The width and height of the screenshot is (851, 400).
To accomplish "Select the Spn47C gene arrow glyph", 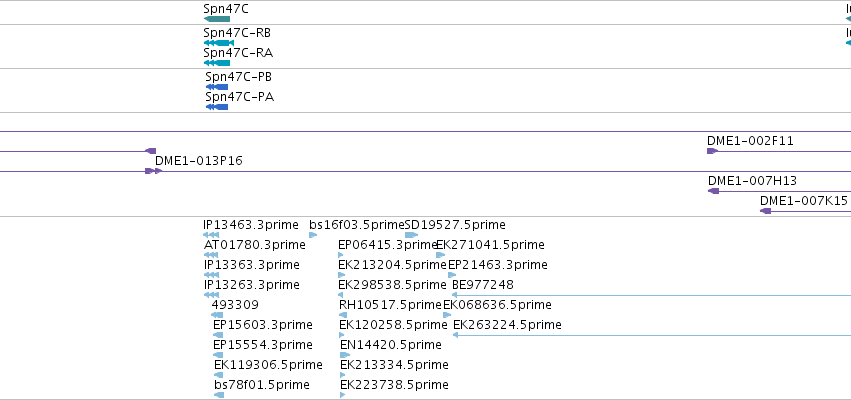I will 217,19.
